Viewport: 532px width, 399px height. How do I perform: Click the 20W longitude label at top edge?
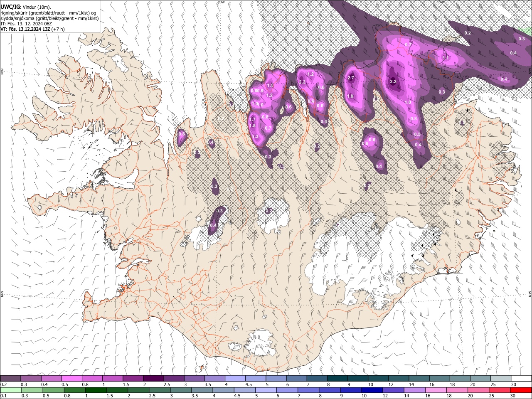pyautogui.click(x=221, y=2)
